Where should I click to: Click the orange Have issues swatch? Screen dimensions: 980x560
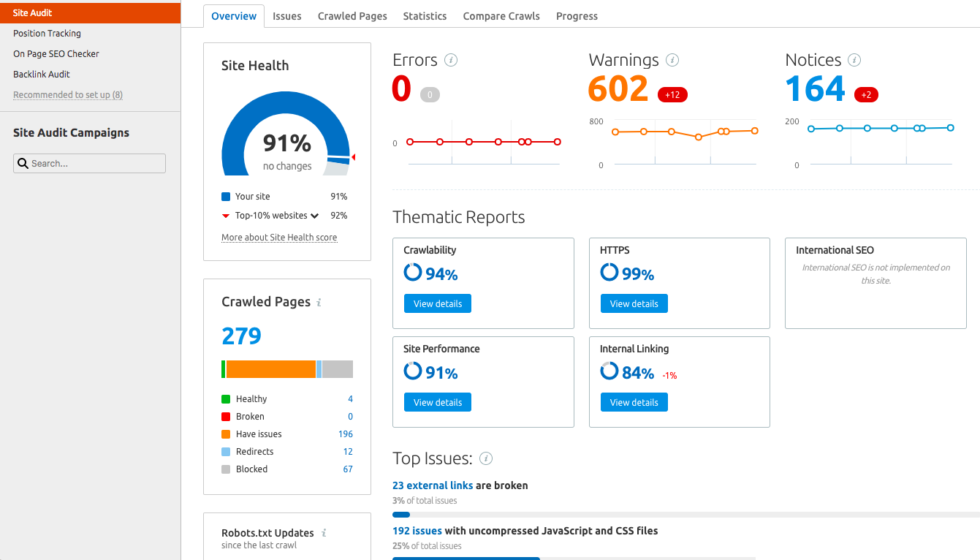(x=226, y=434)
